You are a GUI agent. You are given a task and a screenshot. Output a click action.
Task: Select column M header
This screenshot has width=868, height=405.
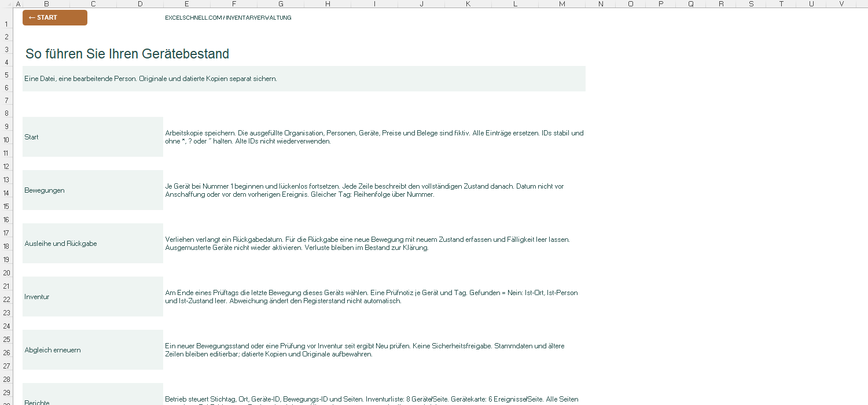pos(562,4)
